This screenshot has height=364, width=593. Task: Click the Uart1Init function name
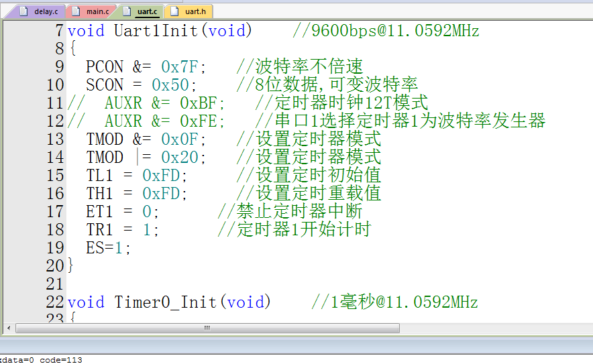(156, 31)
